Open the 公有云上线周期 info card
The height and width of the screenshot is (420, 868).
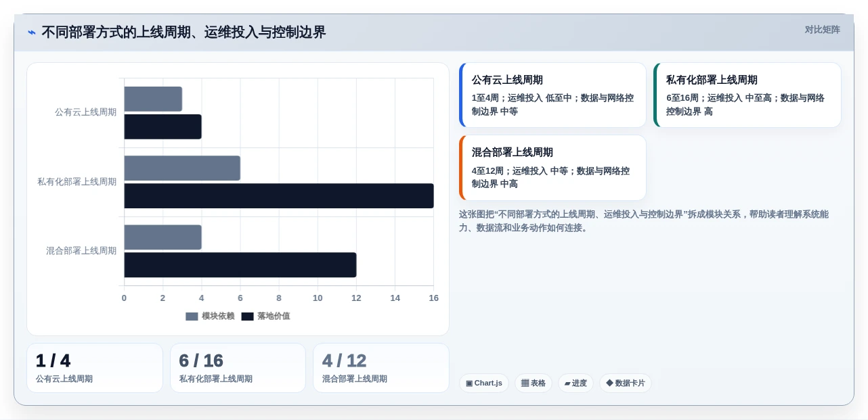552,95
